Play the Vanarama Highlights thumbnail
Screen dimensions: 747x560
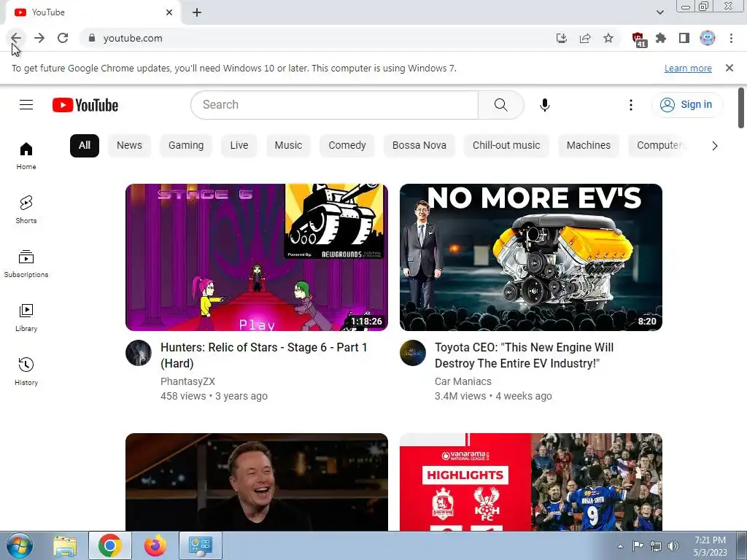pos(531,482)
